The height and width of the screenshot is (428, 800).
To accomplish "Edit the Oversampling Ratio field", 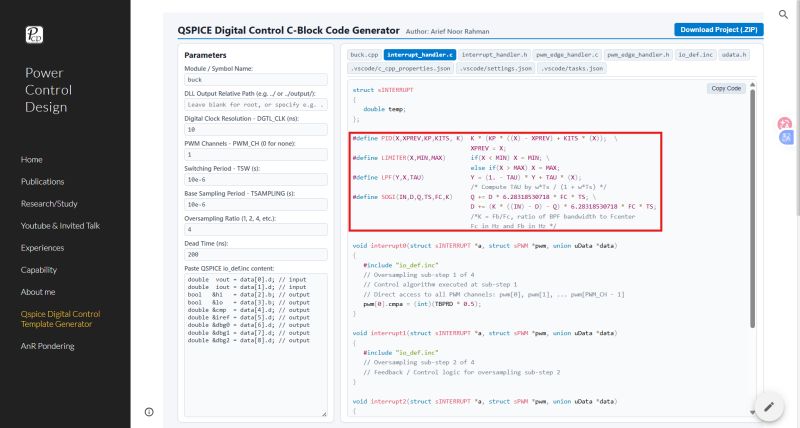I will point(256,230).
